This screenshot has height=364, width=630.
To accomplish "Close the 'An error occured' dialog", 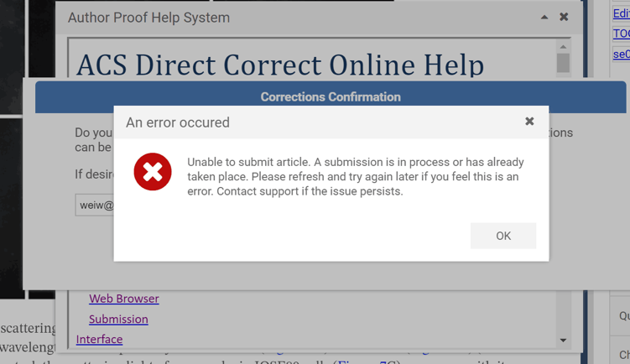I will (529, 122).
